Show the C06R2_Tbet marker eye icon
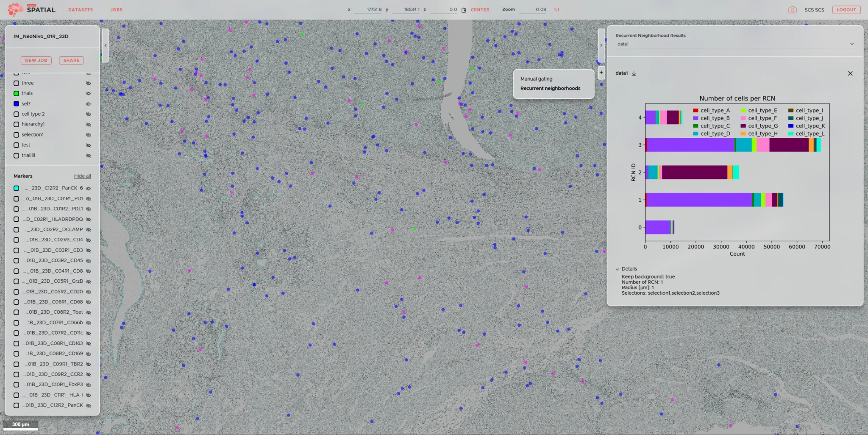The image size is (868, 435). (88, 312)
